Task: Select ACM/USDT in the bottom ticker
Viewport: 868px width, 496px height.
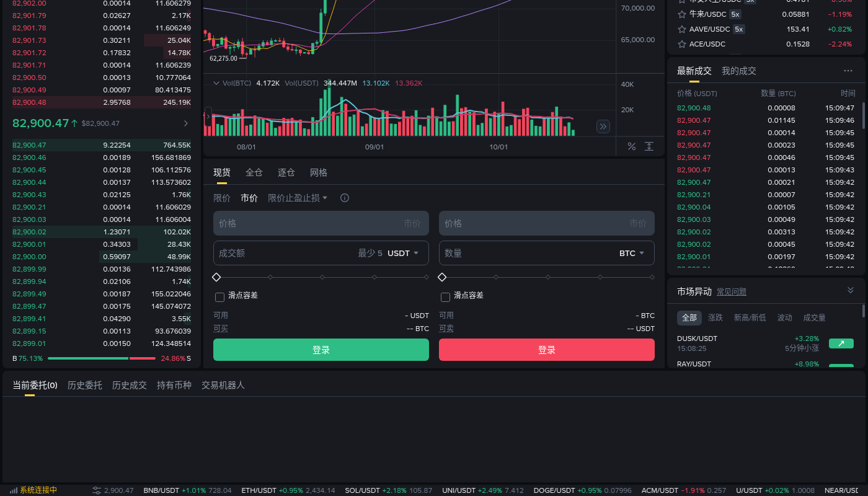Action: pyautogui.click(x=684, y=490)
